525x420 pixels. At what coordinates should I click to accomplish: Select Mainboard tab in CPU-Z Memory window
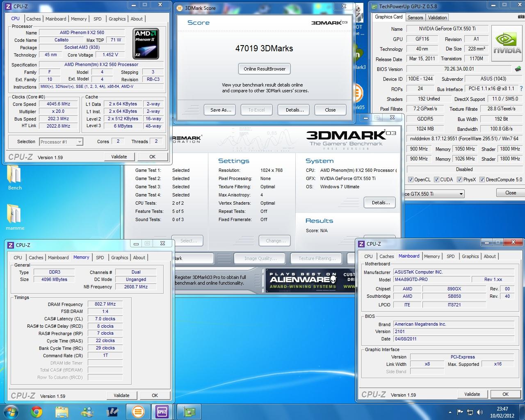coord(58,258)
